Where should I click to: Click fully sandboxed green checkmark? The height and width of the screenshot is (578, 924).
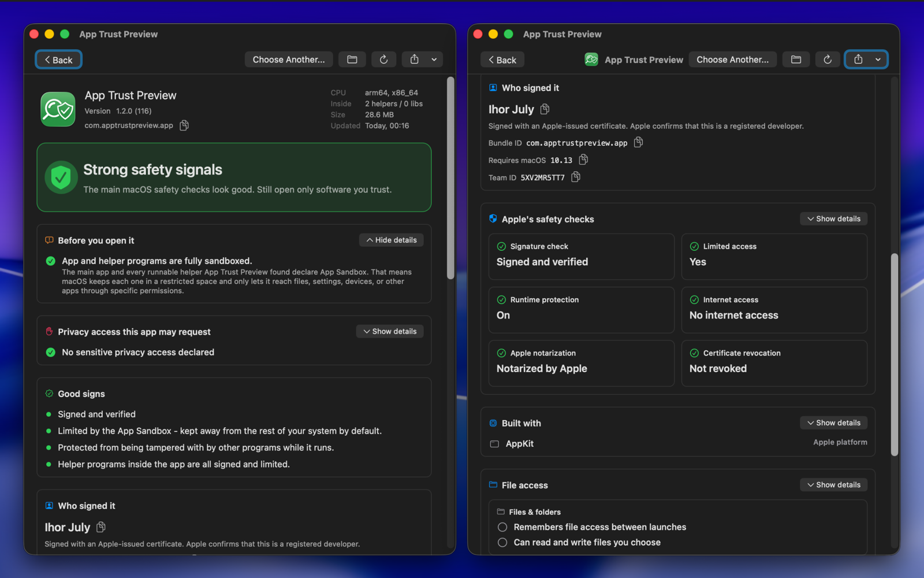coord(50,261)
